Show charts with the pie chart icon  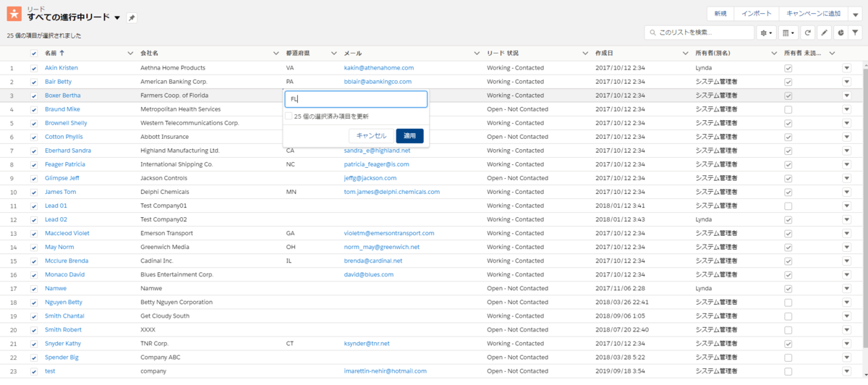840,33
